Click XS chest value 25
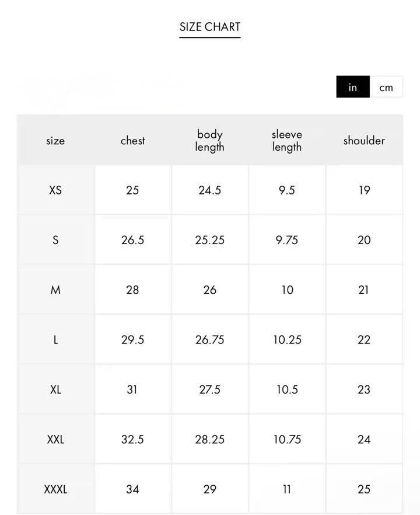The image size is (420, 515). [132, 190]
